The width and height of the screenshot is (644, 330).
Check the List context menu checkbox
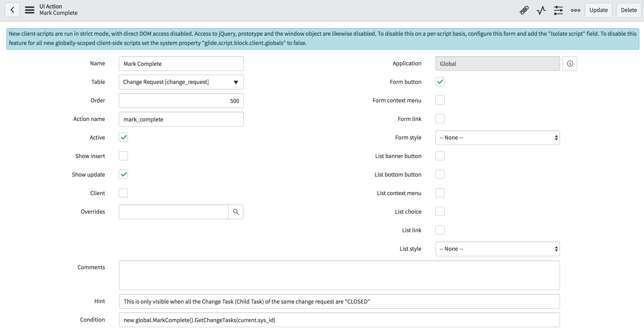pyautogui.click(x=440, y=193)
